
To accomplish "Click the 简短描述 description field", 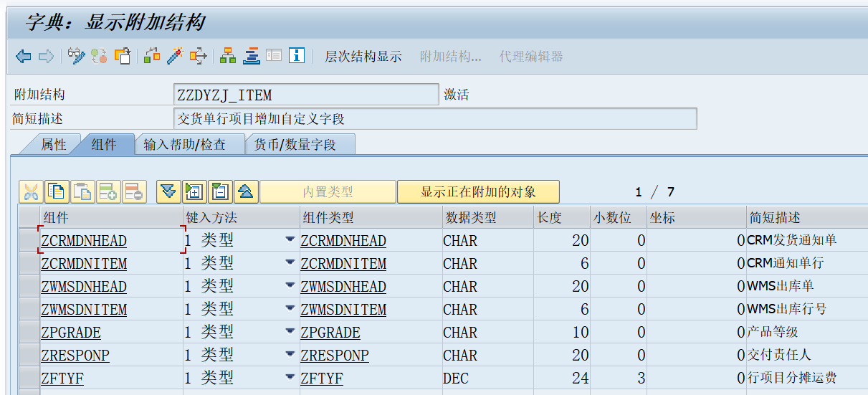I will pos(435,118).
